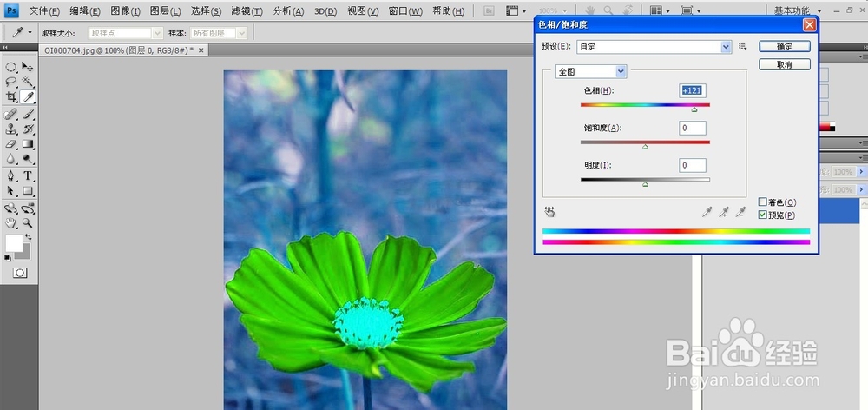
Task: Open the 滤镜(T) menu
Action: (247, 11)
